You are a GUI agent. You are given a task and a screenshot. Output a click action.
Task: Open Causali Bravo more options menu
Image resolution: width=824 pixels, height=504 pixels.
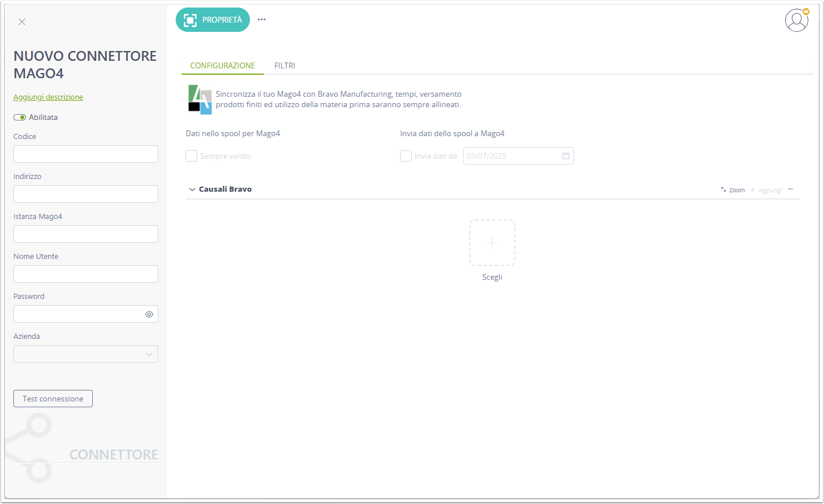790,189
